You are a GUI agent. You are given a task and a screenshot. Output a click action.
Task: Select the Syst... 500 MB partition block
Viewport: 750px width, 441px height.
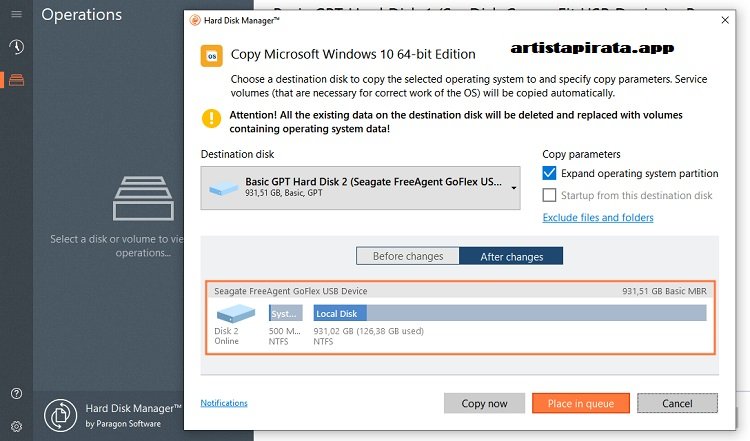(x=286, y=313)
